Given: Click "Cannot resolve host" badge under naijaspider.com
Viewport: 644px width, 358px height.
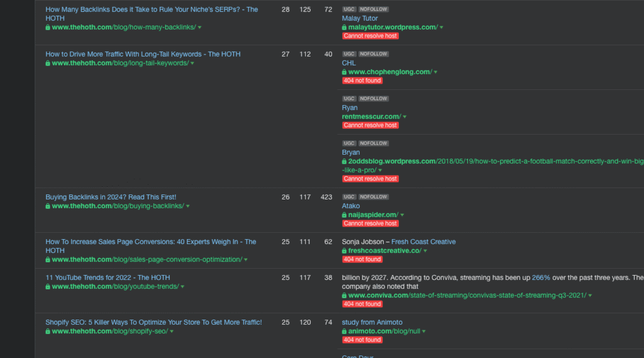Looking at the screenshot, I should pyautogui.click(x=370, y=223).
